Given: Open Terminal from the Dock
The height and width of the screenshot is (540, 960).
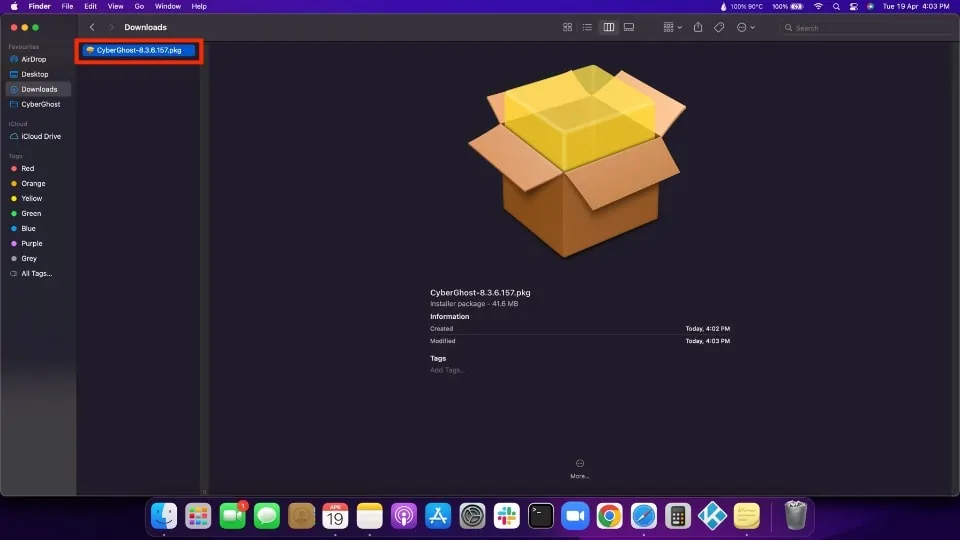Looking at the screenshot, I should pyautogui.click(x=541, y=516).
